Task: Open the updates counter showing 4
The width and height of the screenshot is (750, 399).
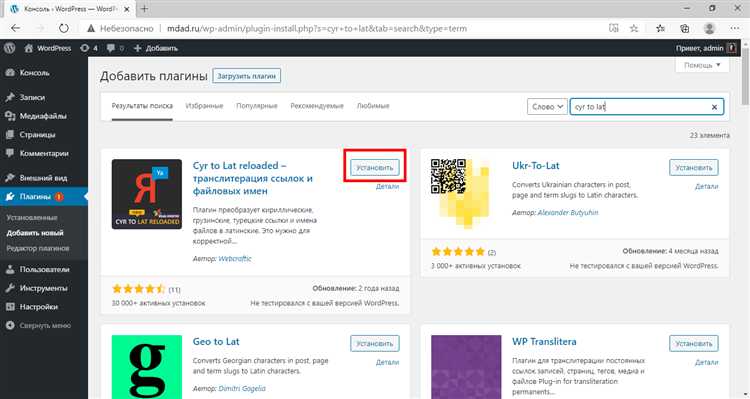Action: [89, 48]
